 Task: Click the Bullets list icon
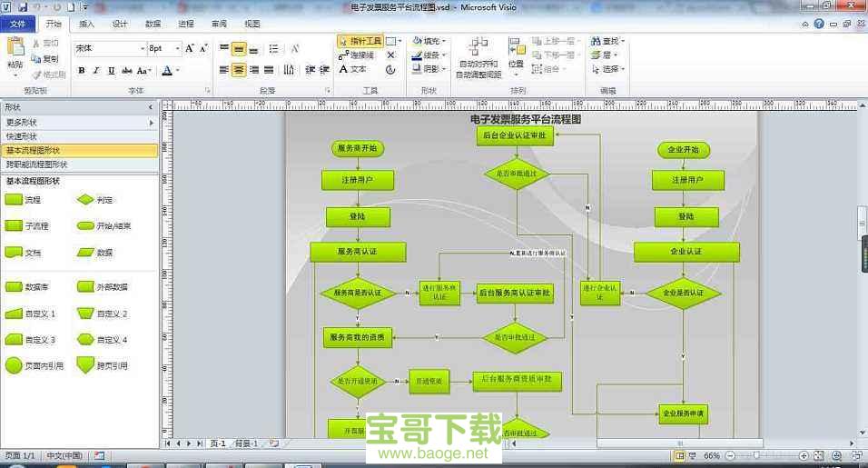click(273, 49)
